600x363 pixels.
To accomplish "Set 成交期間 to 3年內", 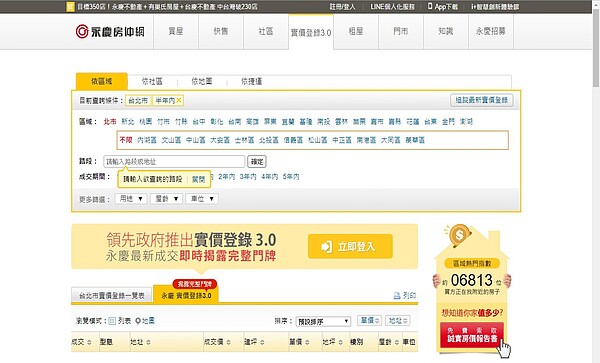I will click(248, 177).
